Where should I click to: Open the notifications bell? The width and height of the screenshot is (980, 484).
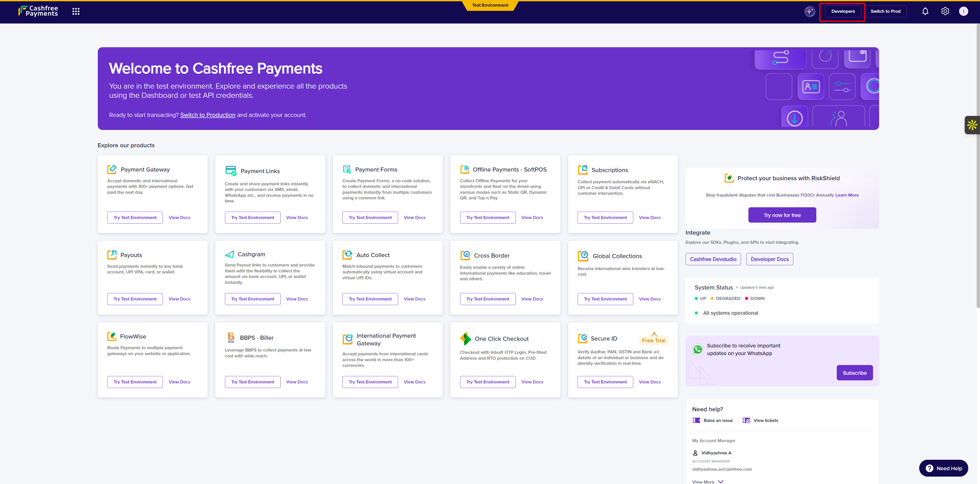pos(925,11)
